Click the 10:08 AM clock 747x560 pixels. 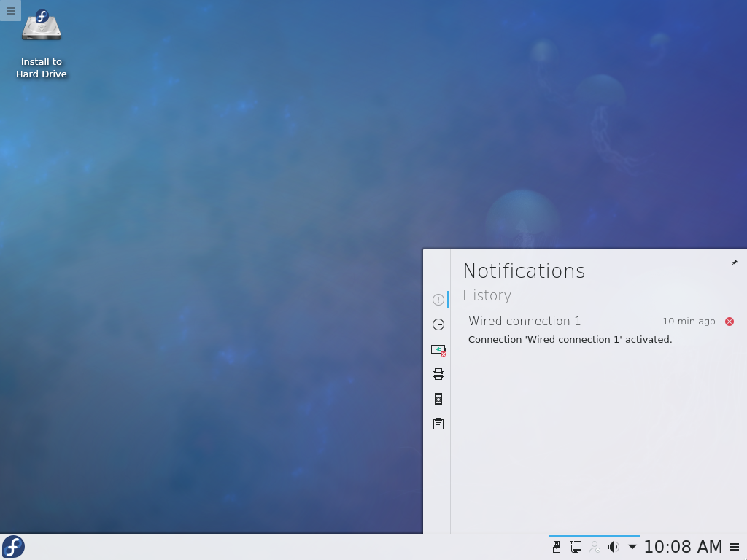[683, 547]
